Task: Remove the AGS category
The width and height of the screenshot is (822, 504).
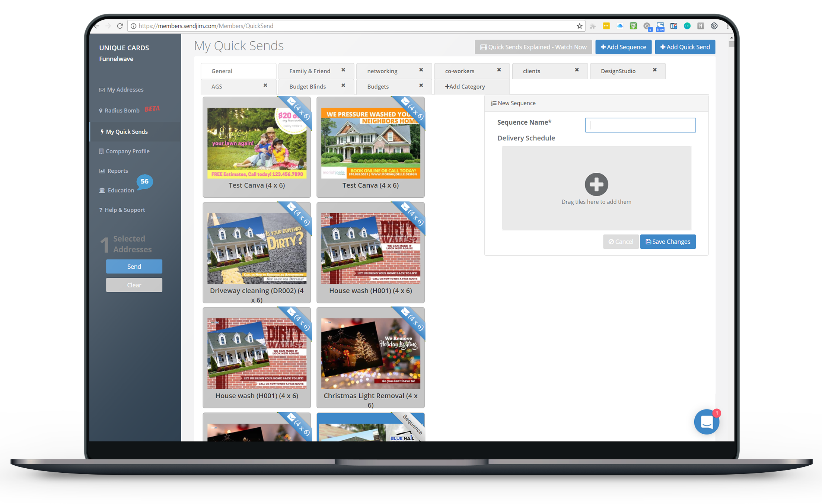Action: tap(265, 85)
